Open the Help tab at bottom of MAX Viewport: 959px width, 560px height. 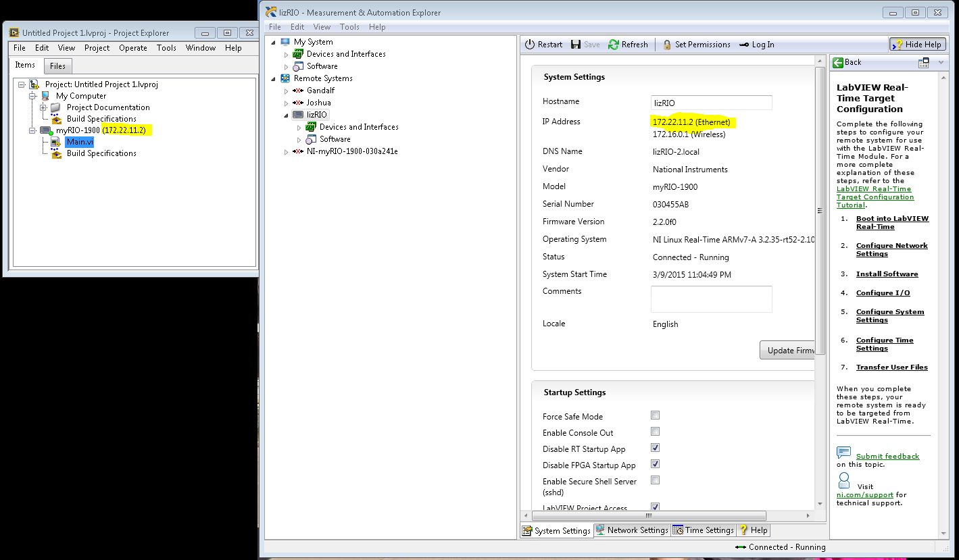(753, 530)
